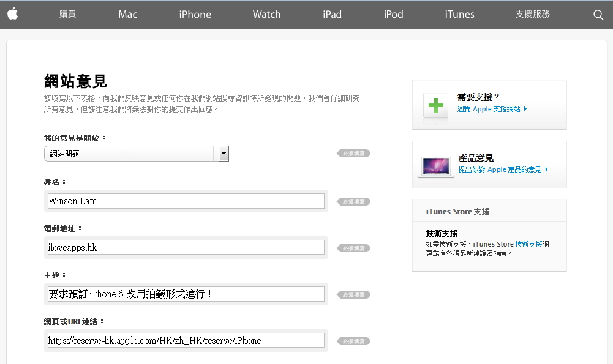Image resolution: width=613 pixels, height=364 pixels.
Task: Click the 姓名 label
Action: (55, 182)
